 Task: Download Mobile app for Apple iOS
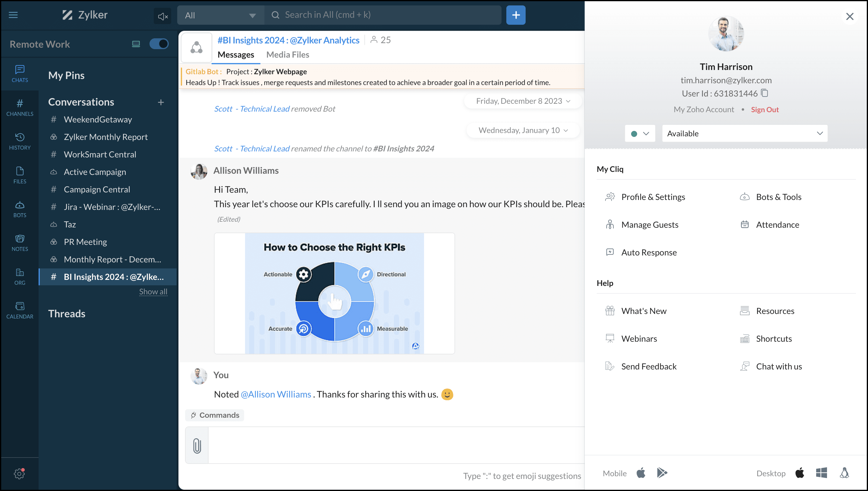click(x=641, y=473)
